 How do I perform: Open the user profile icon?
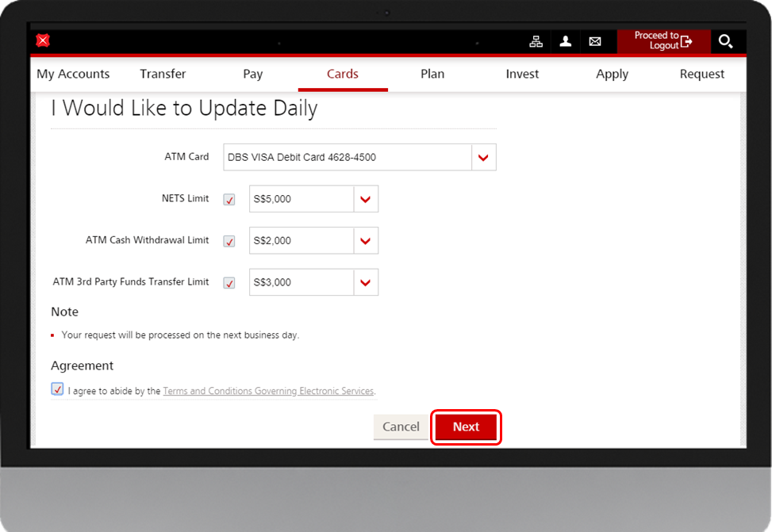coord(566,41)
